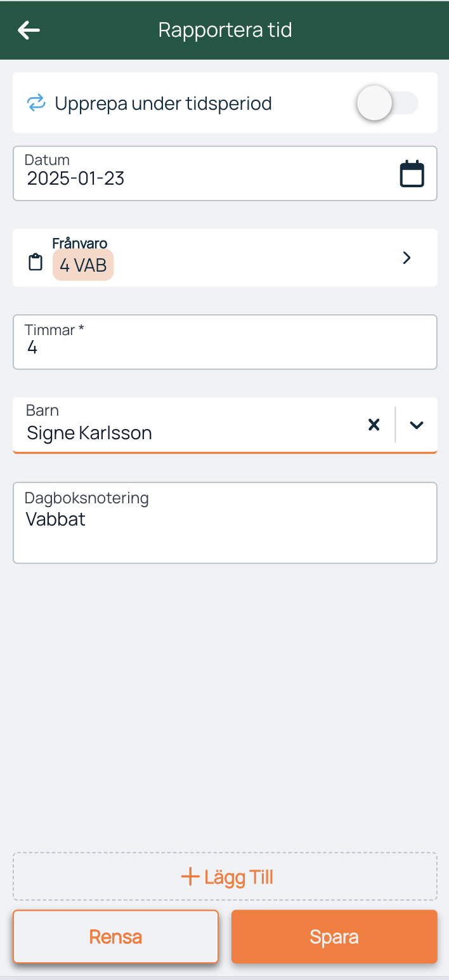Focus the Timmar hours input field
Screen dimensions: 449x980
225,342
